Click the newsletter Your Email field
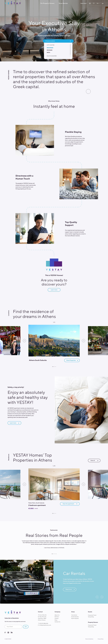 pyautogui.click(x=13, y=627)
